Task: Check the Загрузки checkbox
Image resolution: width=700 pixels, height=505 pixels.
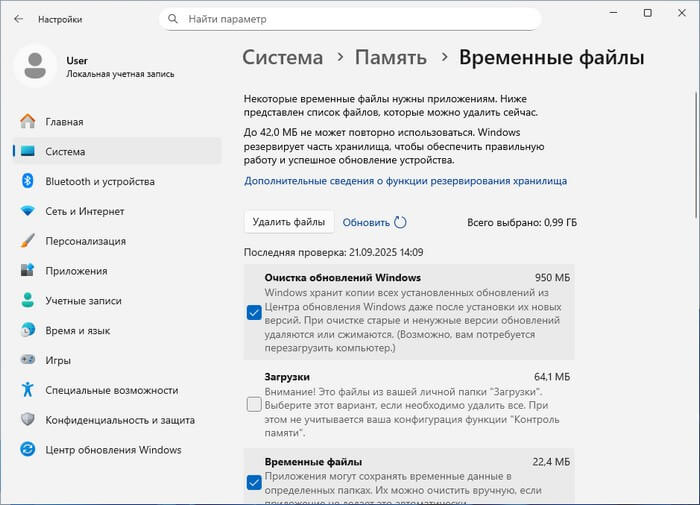Action: tap(254, 405)
